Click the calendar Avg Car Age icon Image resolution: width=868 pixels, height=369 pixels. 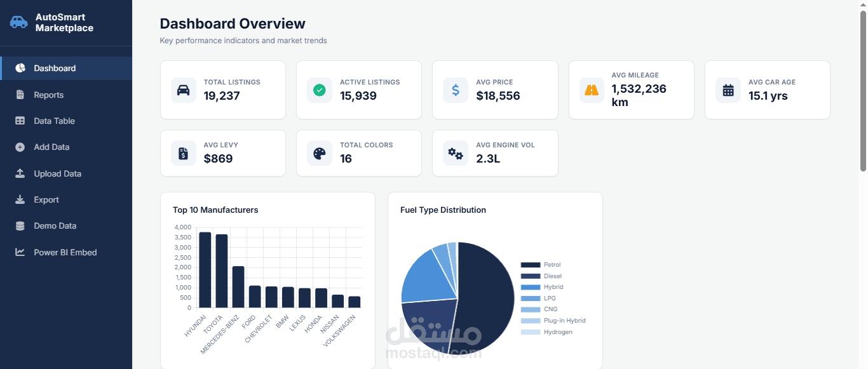[728, 90]
